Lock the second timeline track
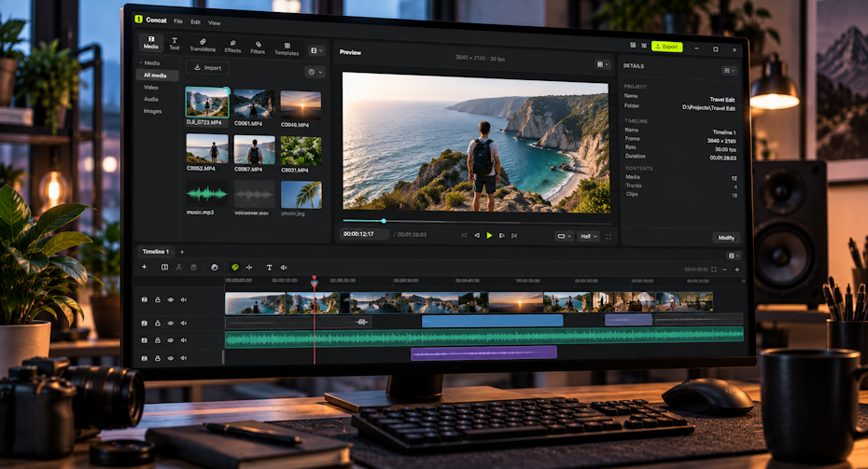The width and height of the screenshot is (868, 469). click(157, 323)
